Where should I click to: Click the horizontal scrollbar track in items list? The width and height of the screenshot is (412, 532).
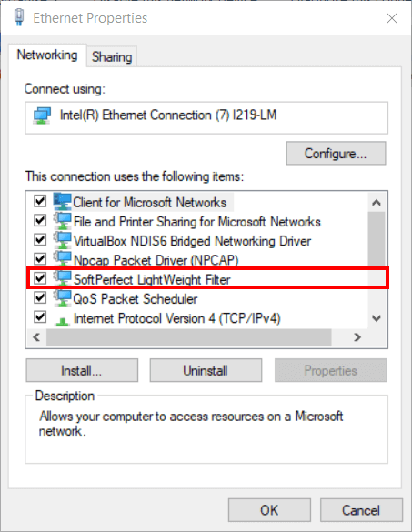pyautogui.click(x=188, y=337)
